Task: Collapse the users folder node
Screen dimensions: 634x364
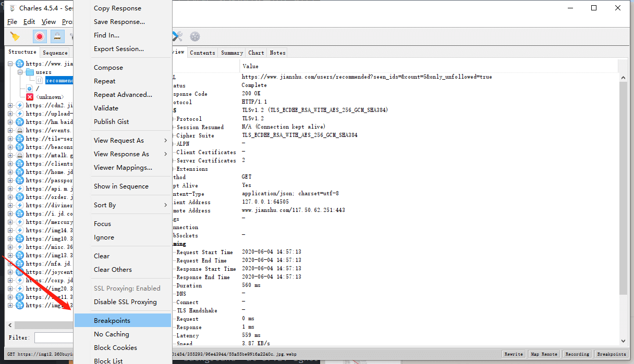Action: pyautogui.click(x=20, y=72)
